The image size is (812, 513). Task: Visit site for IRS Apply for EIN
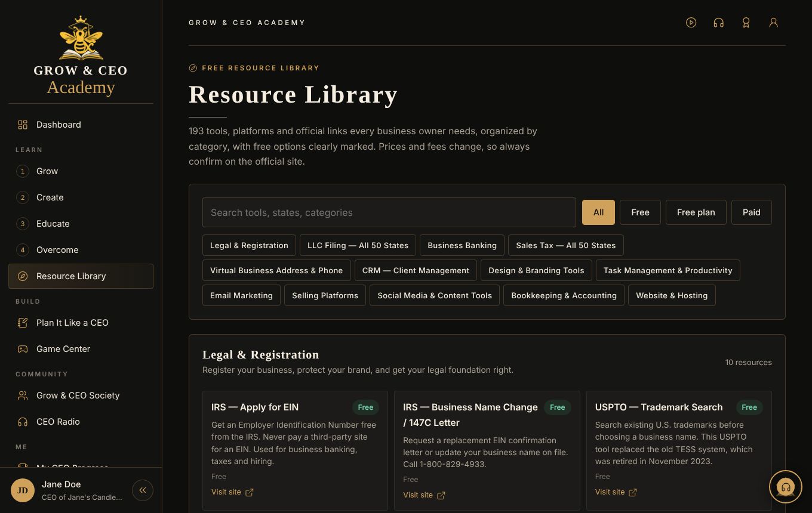[232, 492]
